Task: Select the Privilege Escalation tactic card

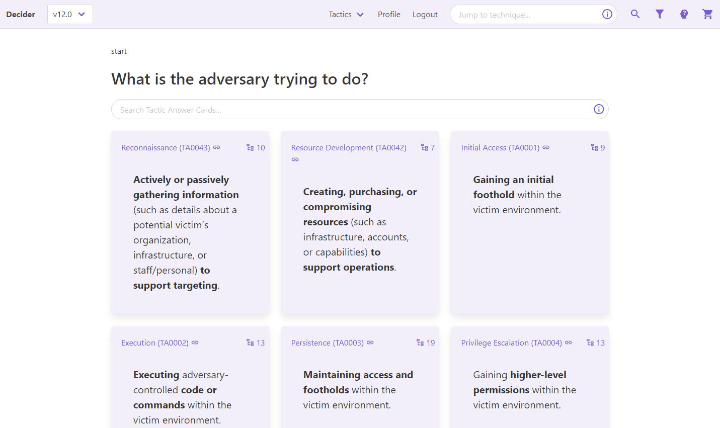Action: coord(529,385)
